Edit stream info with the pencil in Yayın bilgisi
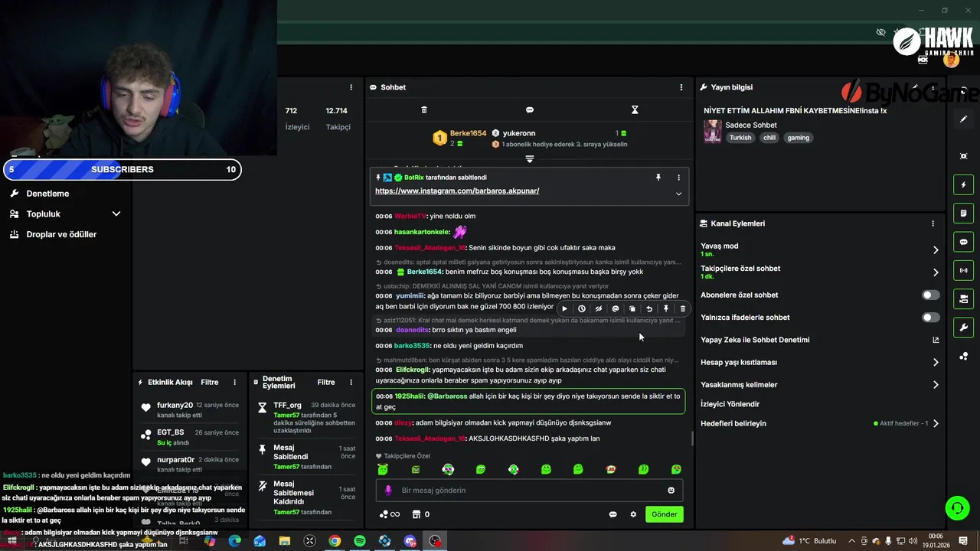 point(915,87)
